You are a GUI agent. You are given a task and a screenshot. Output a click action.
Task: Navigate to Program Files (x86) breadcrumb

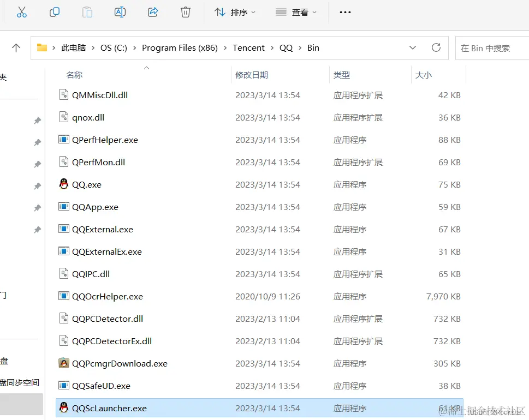pos(180,48)
